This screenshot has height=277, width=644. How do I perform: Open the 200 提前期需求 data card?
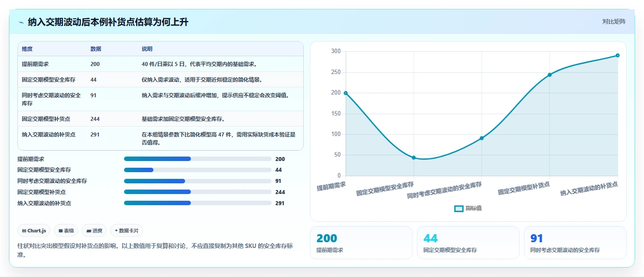tap(361, 243)
